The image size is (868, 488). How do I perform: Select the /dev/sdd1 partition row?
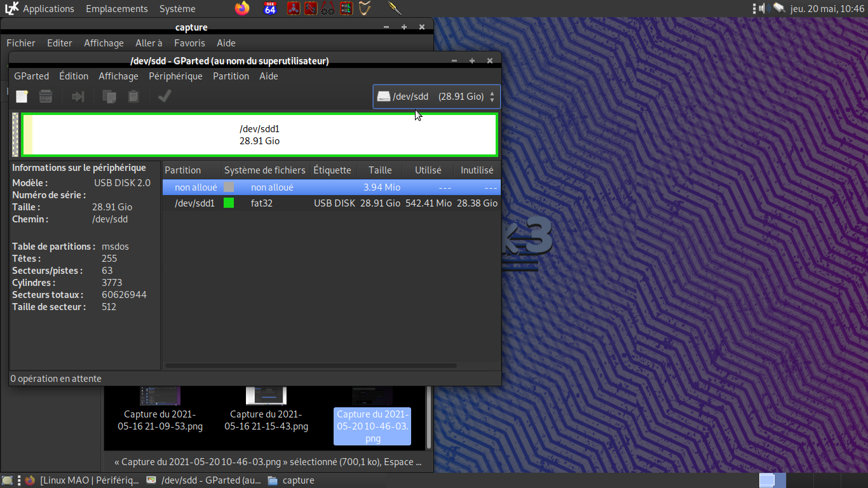pyautogui.click(x=331, y=203)
